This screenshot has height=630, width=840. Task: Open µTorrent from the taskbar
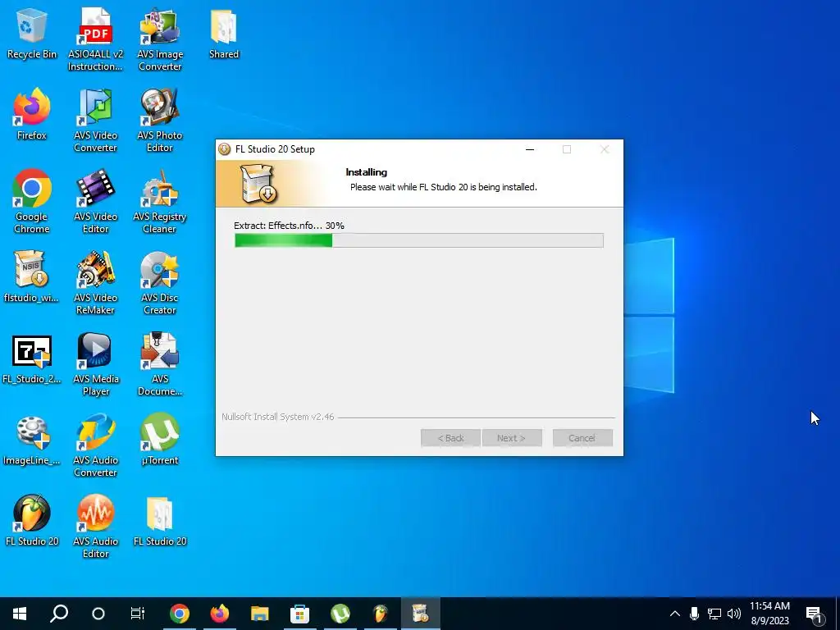click(340, 614)
